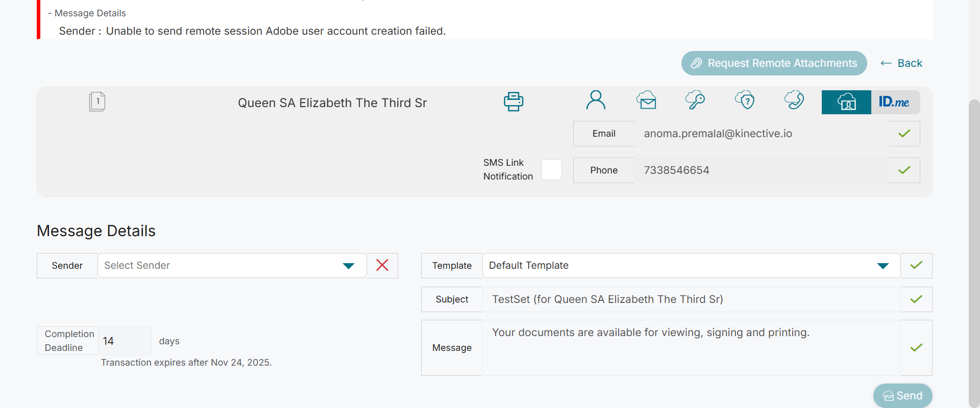980x408 pixels.
Task: Click the printer icon beside recipient name
Action: pos(513,101)
